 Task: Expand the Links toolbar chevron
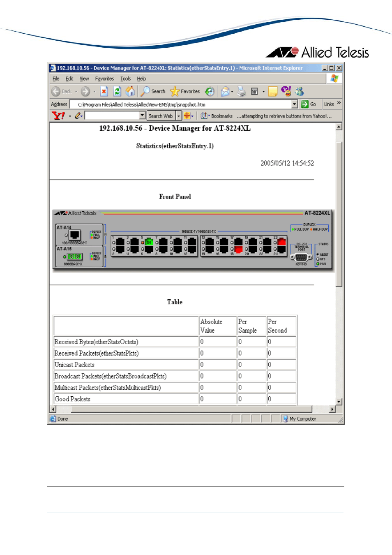point(339,103)
